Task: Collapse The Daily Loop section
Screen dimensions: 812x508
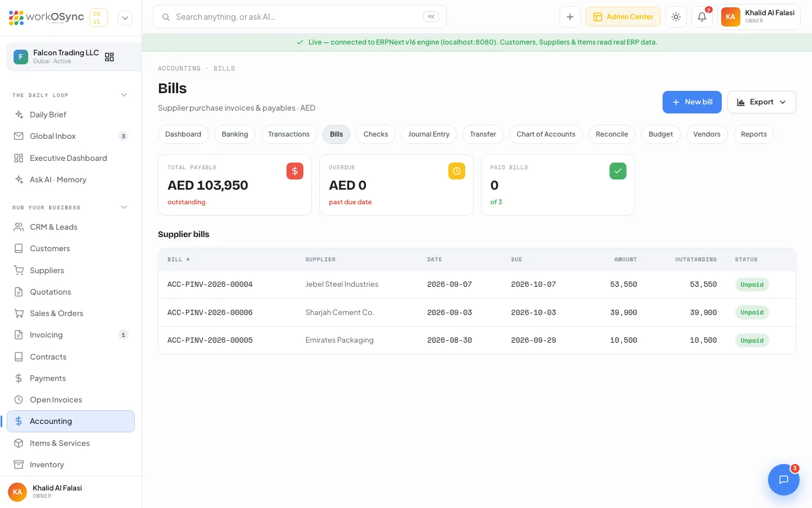Action: pyautogui.click(x=124, y=95)
